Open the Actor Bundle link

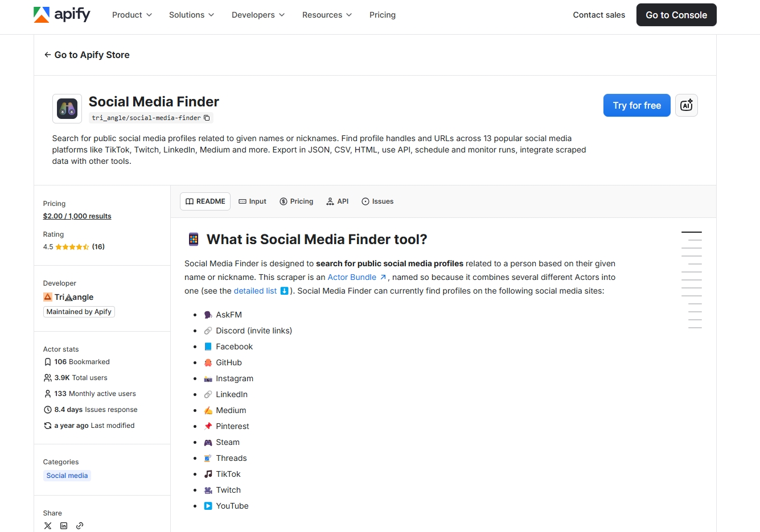[353, 277]
